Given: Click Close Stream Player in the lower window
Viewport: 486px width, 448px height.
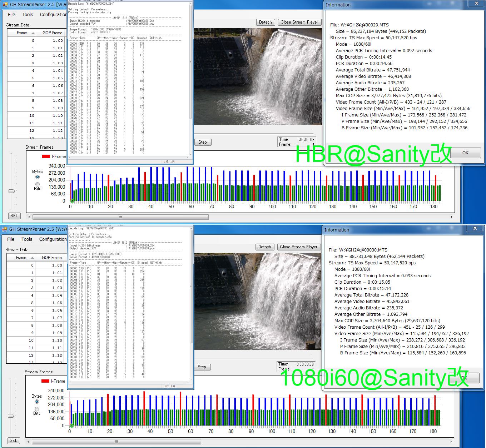Looking at the screenshot, I should pos(299,247).
